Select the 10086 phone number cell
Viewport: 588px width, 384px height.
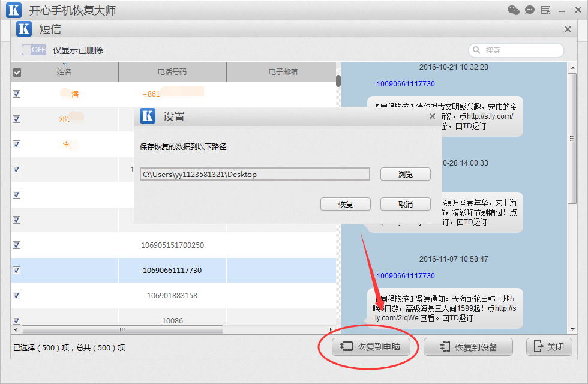(x=173, y=320)
